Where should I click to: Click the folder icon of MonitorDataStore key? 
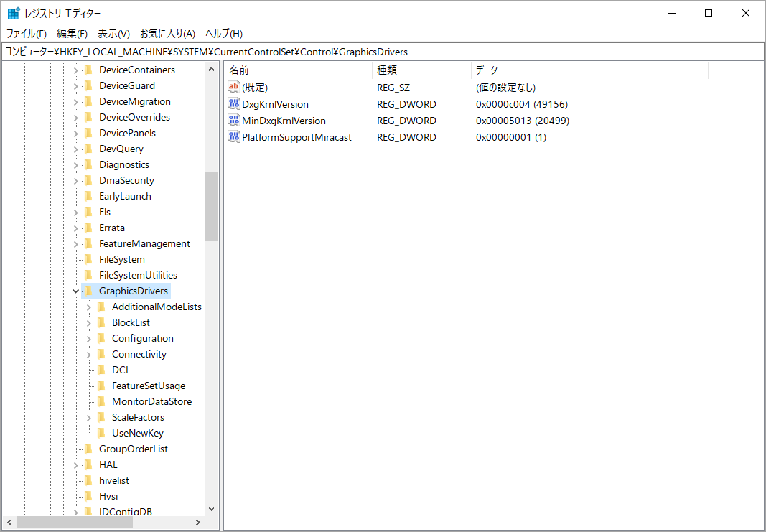pyautogui.click(x=101, y=401)
